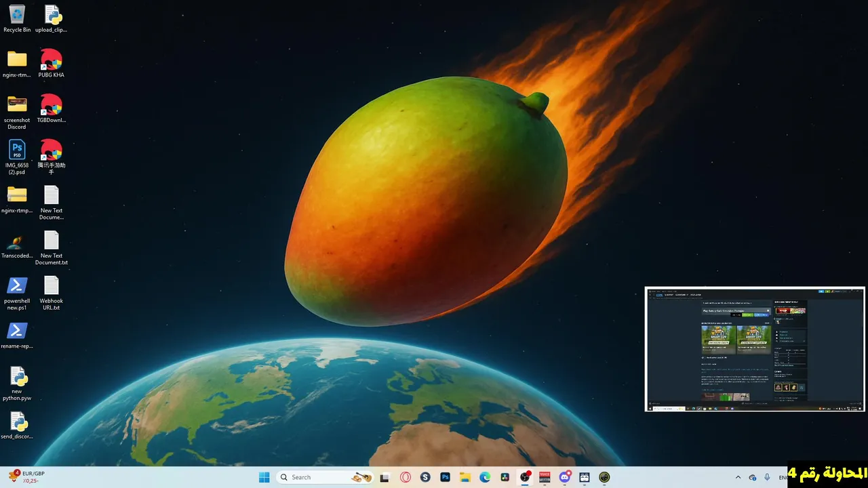This screenshot has height=488, width=868.
Task: Select the plain nginx-rtm folder icon
Action: (17, 64)
